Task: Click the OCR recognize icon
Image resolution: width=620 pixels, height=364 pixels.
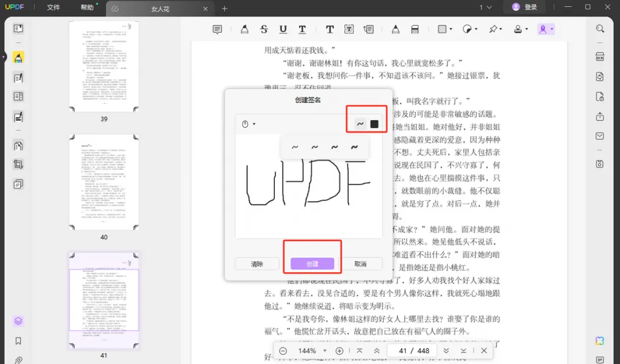Action: click(x=600, y=57)
